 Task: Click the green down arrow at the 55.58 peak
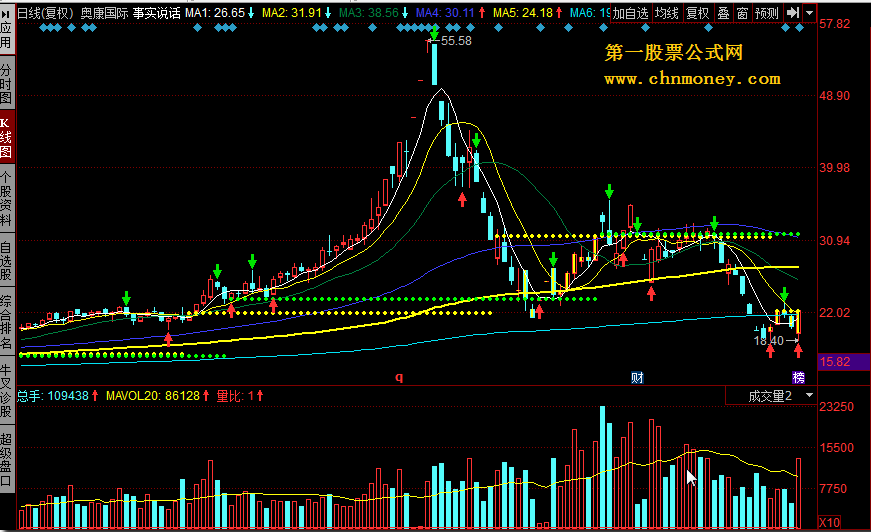click(434, 33)
